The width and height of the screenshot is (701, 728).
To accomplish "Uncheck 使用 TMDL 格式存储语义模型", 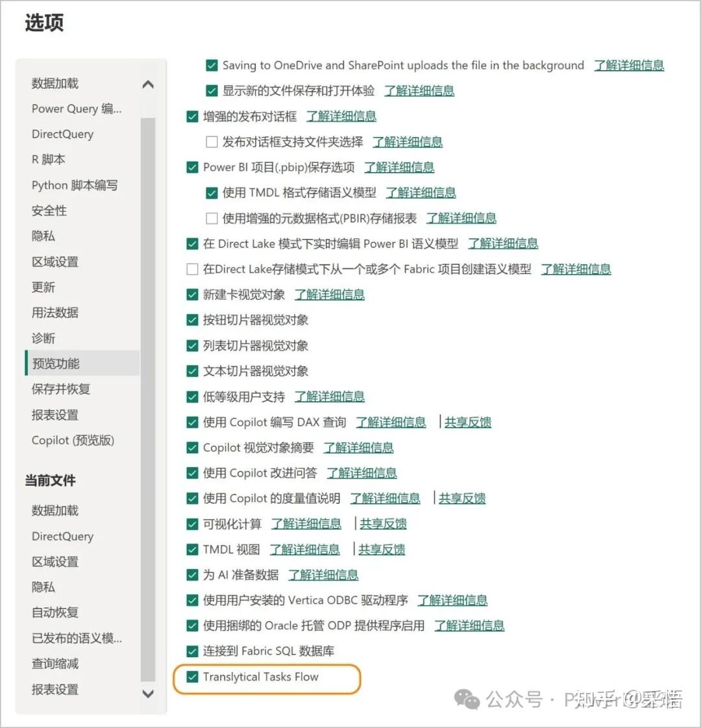I will [x=212, y=192].
